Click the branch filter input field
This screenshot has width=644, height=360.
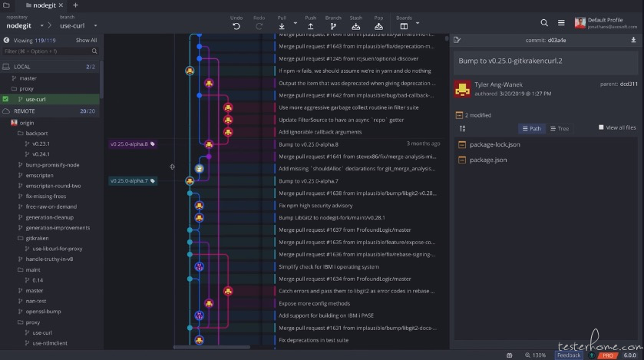[x=50, y=51]
